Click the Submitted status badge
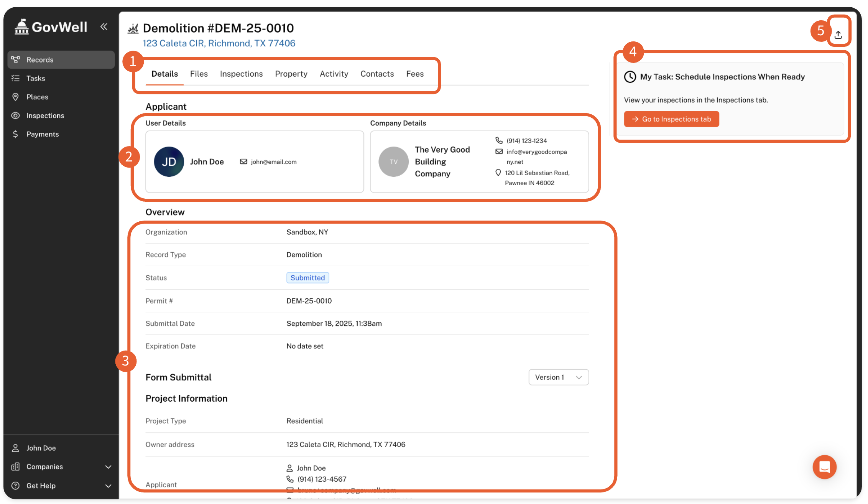 tap(307, 278)
